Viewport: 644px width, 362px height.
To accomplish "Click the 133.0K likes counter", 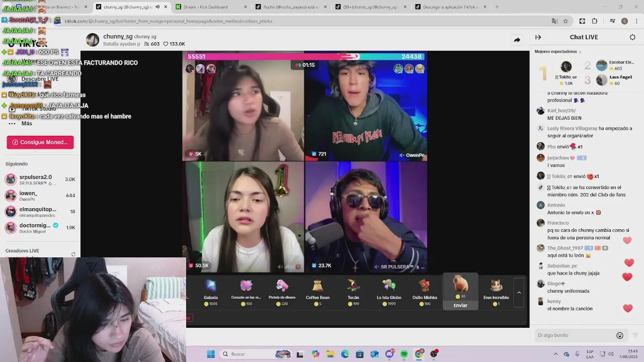I will 174,44.
